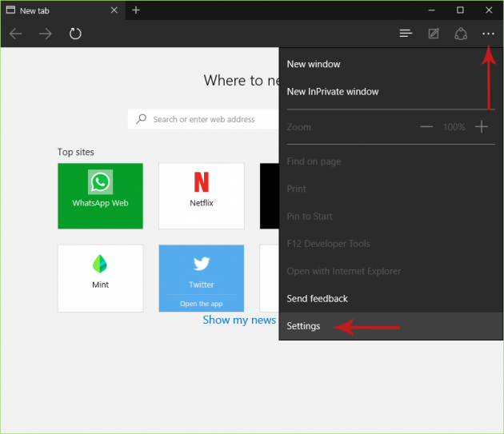Click the Share icon in toolbar
This screenshot has height=434, width=504.
click(x=461, y=34)
